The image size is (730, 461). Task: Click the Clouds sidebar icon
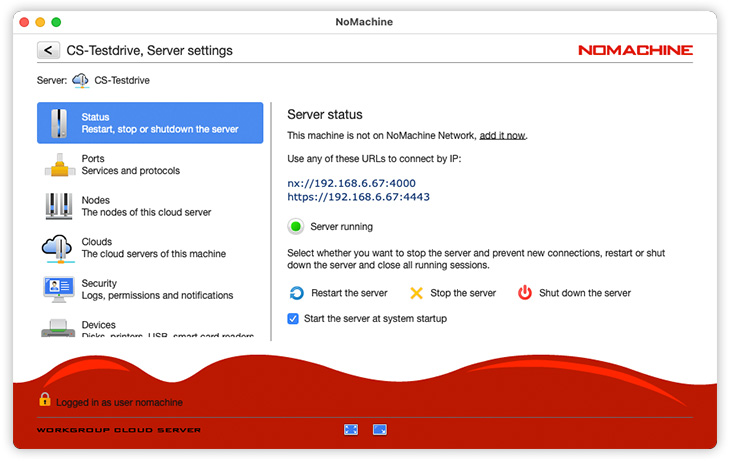tap(60, 247)
